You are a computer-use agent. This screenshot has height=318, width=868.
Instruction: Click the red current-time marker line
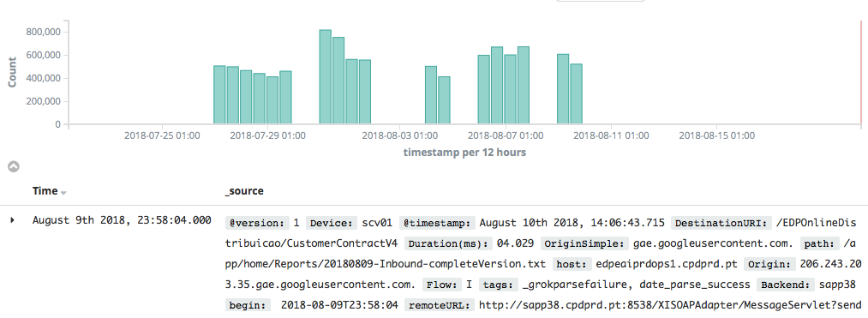point(861,73)
